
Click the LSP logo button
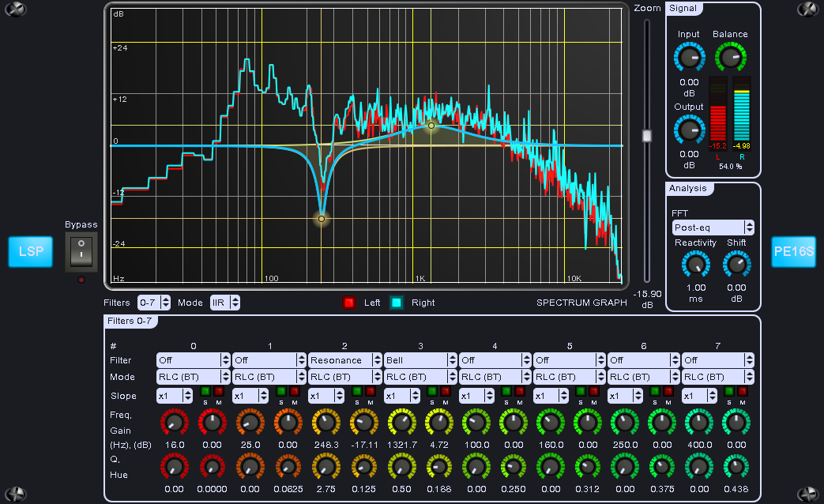(31, 252)
